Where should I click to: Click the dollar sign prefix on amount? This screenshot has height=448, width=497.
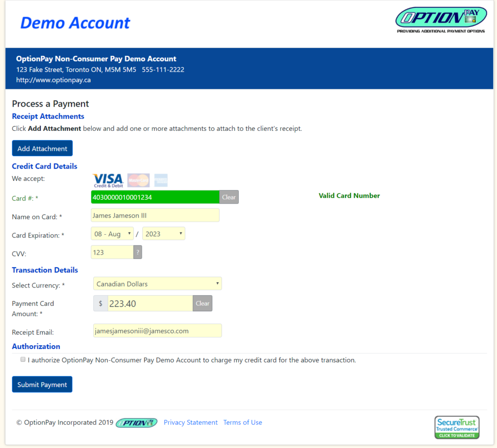(100, 304)
